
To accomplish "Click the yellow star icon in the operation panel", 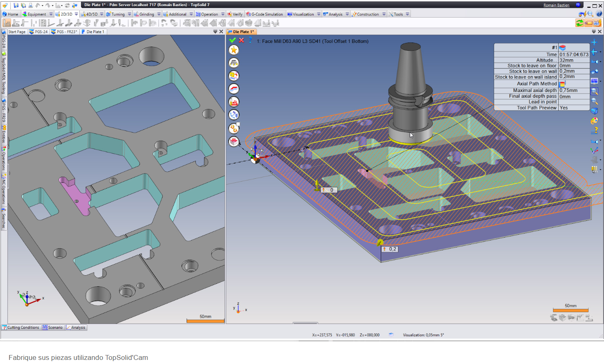I will (x=234, y=50).
